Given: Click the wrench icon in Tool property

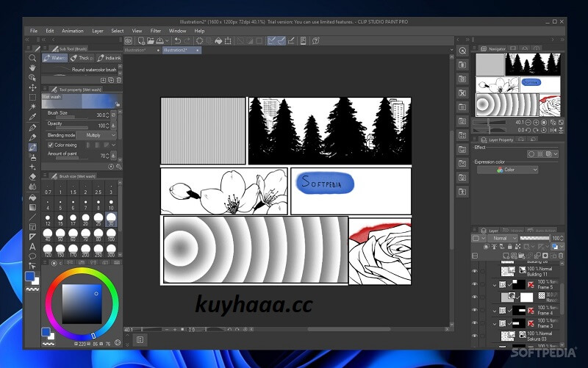Looking at the screenshot, I should (x=119, y=167).
